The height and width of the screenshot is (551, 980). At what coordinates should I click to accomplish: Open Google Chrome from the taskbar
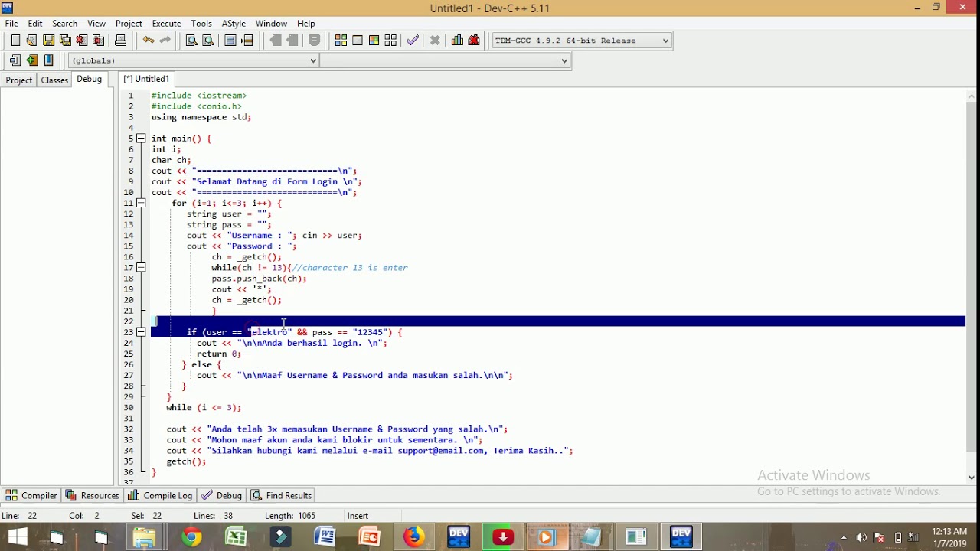point(191,537)
